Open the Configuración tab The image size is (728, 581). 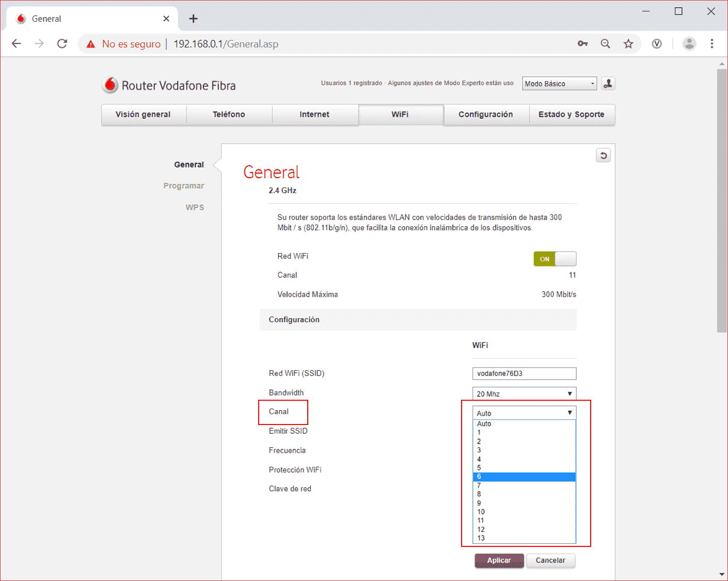point(485,115)
